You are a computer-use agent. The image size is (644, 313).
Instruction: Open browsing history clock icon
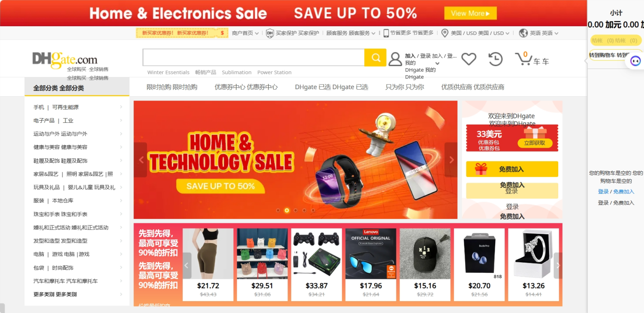[495, 59]
